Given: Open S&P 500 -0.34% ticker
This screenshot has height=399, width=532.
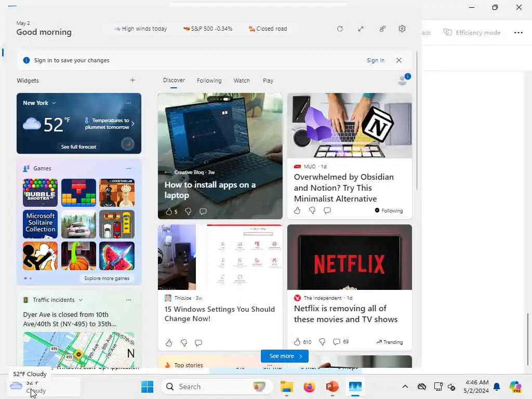Looking at the screenshot, I should point(208,29).
